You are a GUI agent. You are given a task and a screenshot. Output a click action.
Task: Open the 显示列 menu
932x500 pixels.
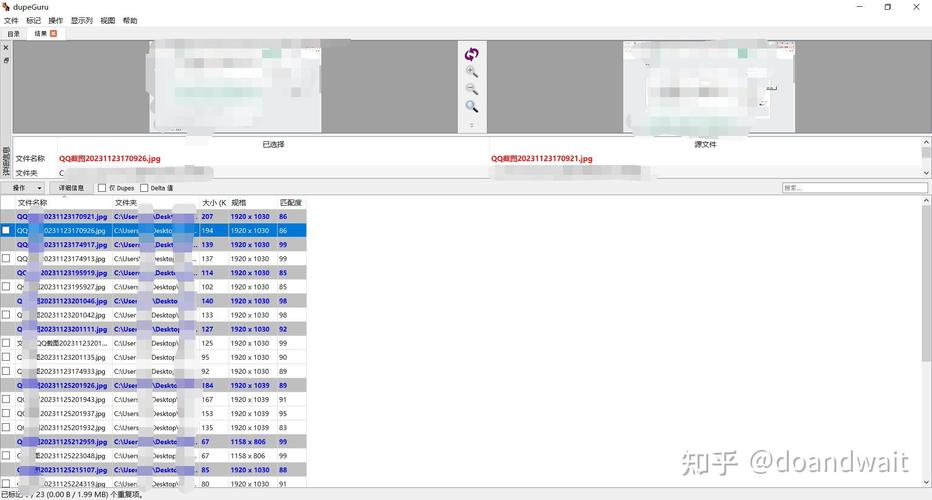(x=81, y=20)
